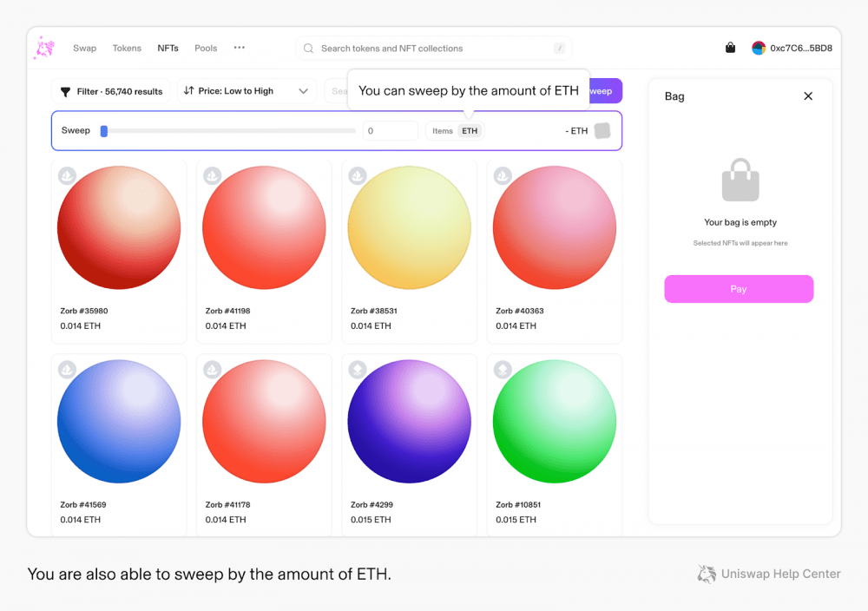Viewport: 868px width, 611px height.
Task: Click the Price sort dropdown chevron
Action: [x=303, y=91]
